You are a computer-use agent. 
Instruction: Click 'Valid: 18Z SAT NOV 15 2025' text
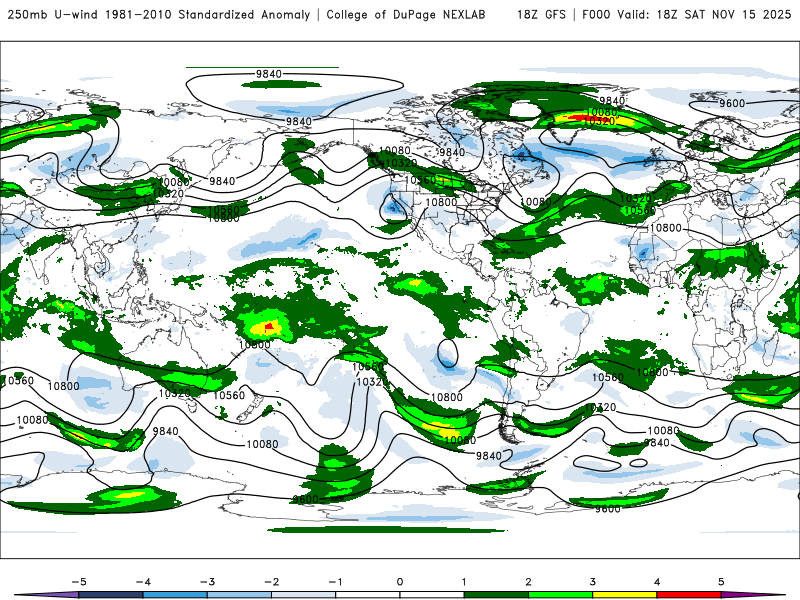[x=704, y=15]
